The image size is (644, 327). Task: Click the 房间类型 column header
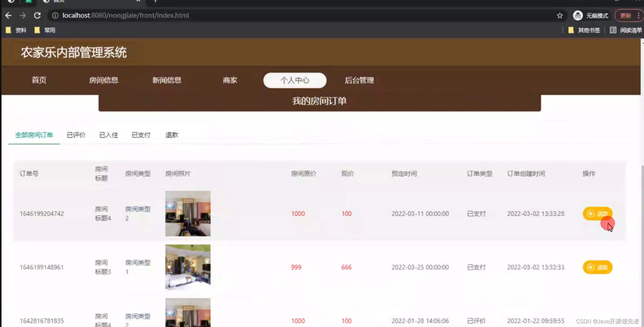(138, 173)
